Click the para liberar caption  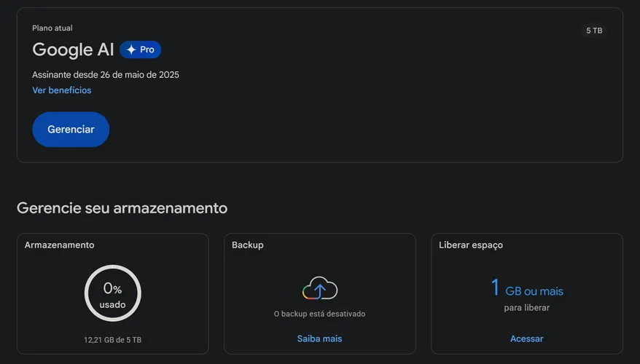(526, 308)
